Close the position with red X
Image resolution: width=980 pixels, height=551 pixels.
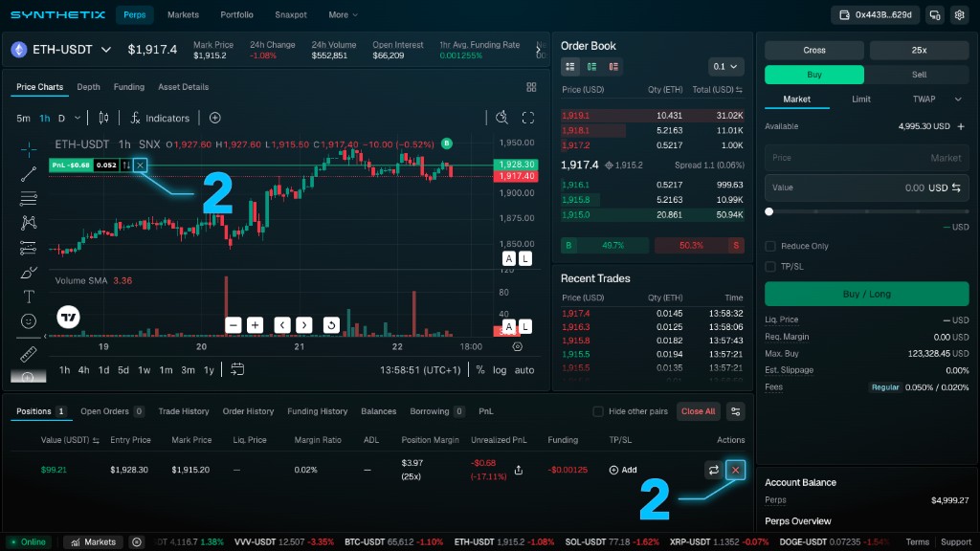click(x=736, y=470)
